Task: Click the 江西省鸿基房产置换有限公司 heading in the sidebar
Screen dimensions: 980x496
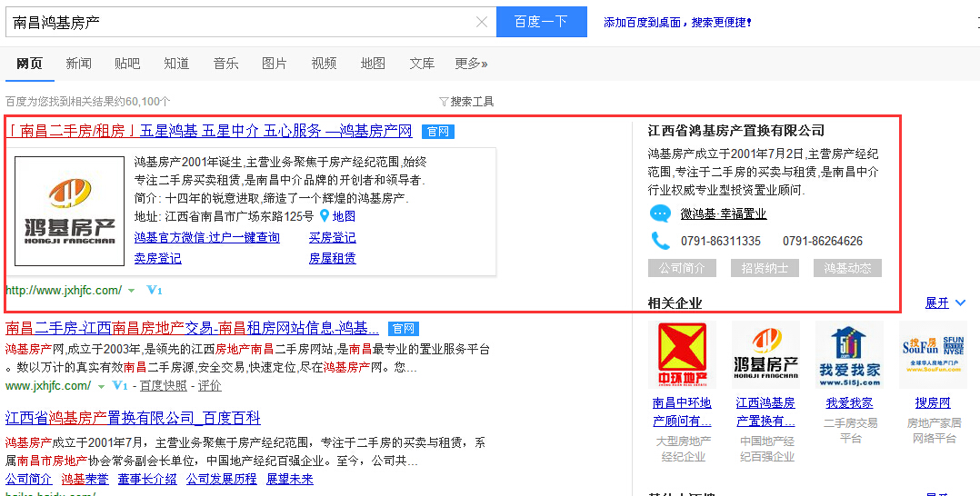Action: [736, 131]
